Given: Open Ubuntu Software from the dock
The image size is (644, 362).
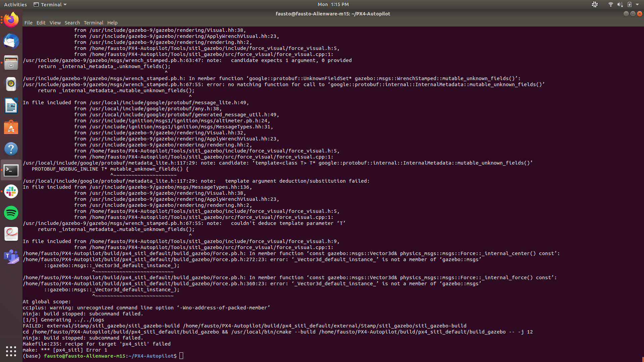Looking at the screenshot, I should [x=11, y=127].
